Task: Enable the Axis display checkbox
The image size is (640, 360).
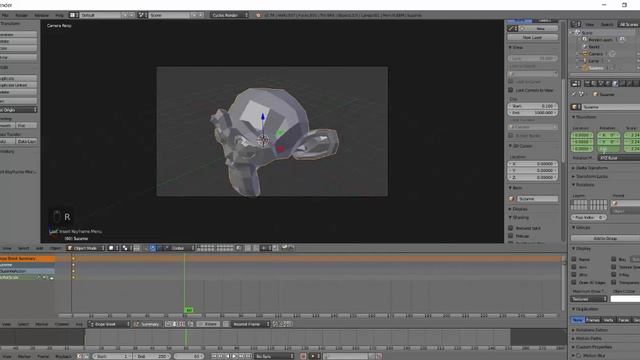Action: click(x=574, y=267)
